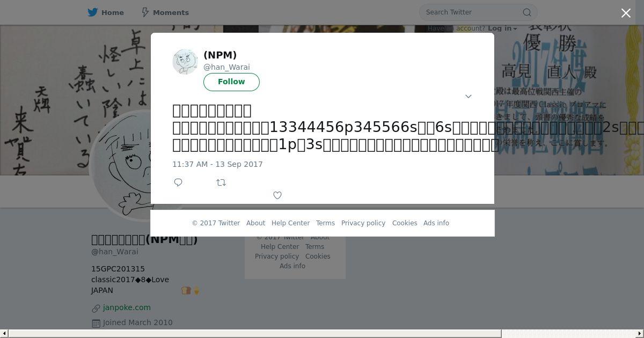
Task: Click the search magnifier icon
Action: coord(527,12)
